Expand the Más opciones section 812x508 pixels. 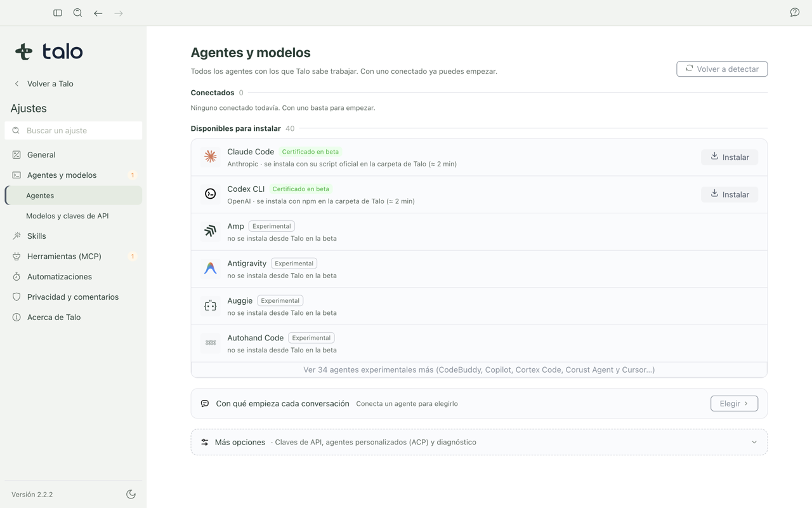[479, 442]
